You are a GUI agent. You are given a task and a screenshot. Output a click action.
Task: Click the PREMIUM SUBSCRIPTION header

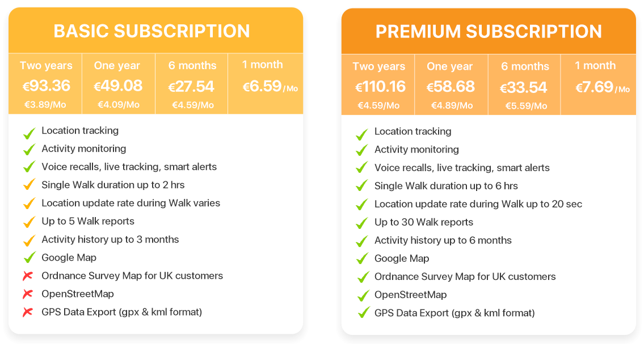point(489,31)
